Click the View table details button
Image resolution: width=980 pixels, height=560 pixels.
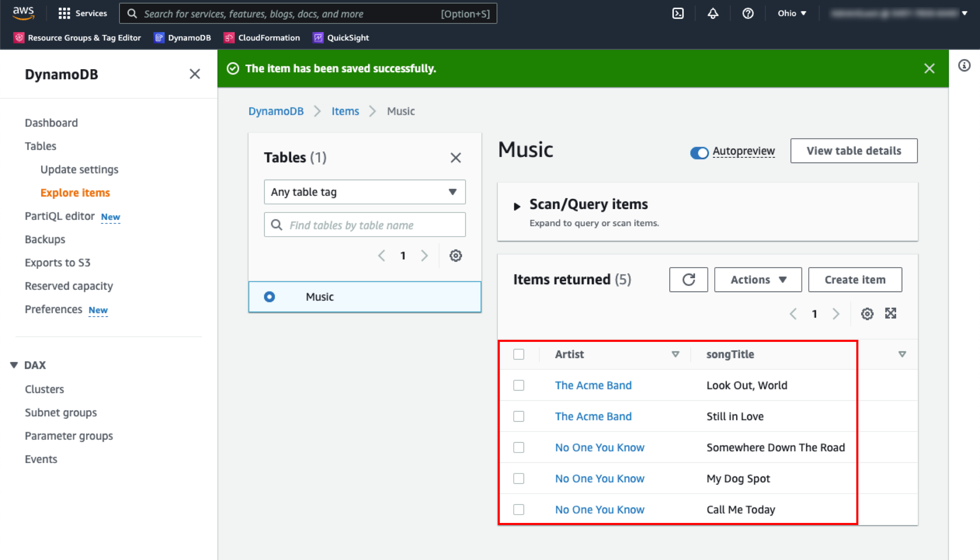[x=853, y=151]
